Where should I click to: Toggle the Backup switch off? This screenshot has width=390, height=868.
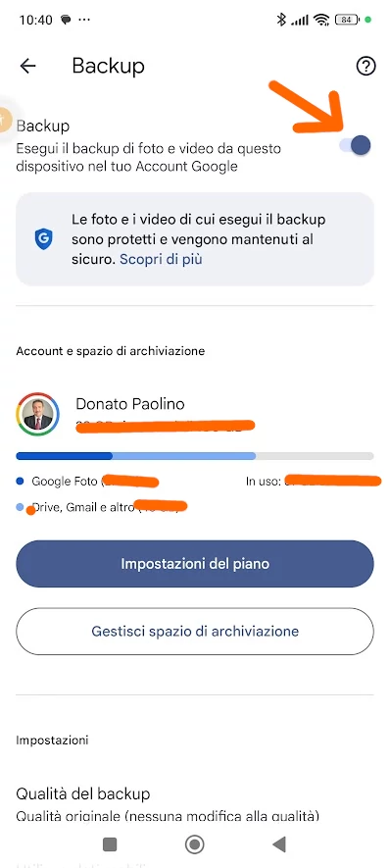coord(355,145)
